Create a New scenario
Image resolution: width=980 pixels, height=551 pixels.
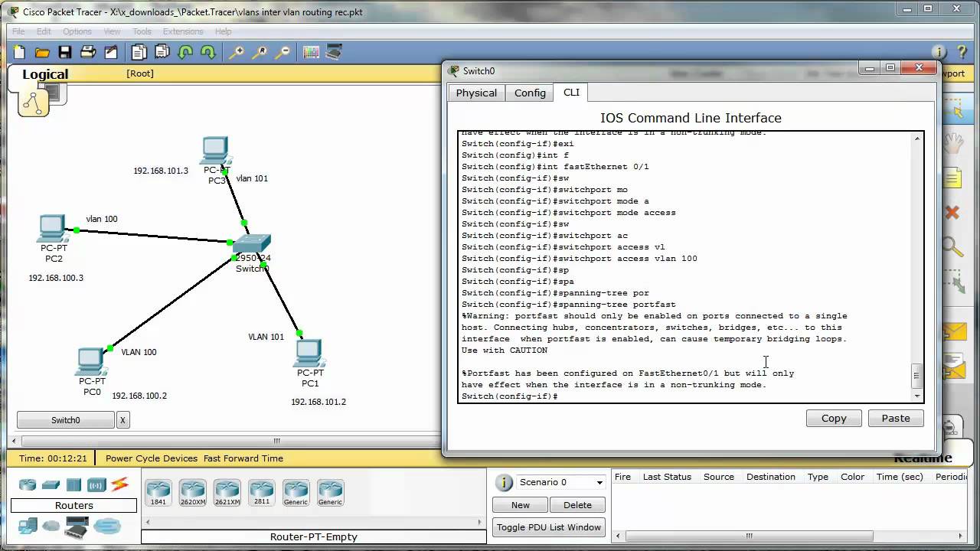[521, 505]
